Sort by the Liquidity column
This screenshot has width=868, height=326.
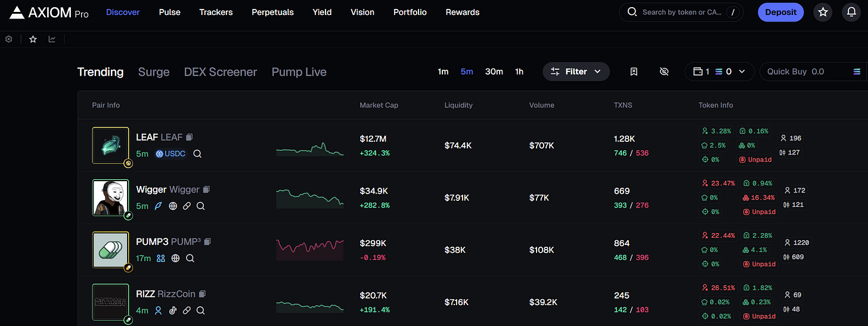point(458,105)
